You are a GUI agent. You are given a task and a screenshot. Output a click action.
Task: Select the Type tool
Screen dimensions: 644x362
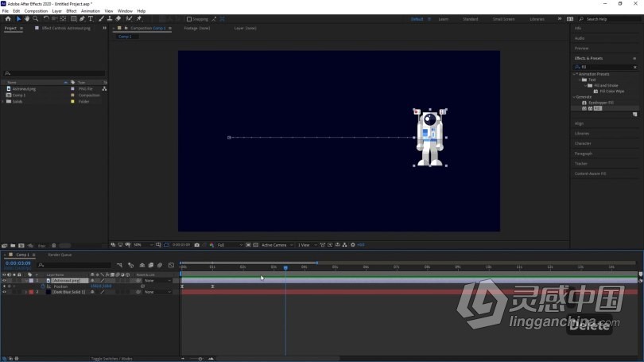point(91,19)
